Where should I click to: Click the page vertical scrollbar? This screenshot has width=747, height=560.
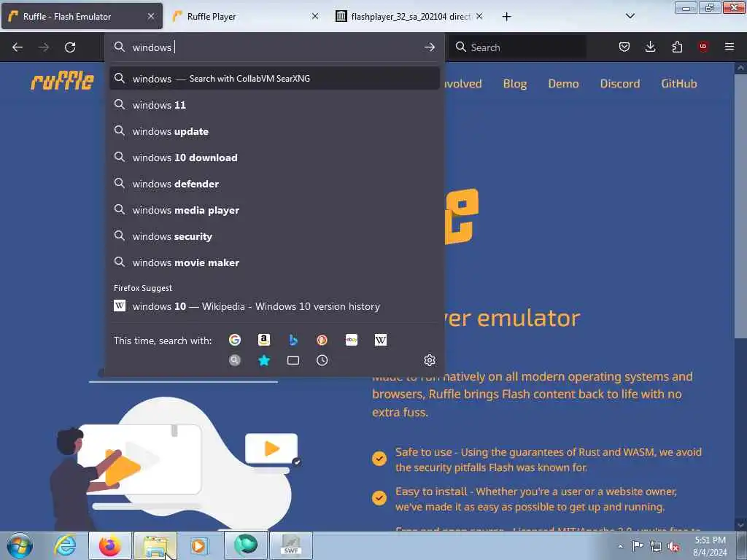click(x=741, y=206)
